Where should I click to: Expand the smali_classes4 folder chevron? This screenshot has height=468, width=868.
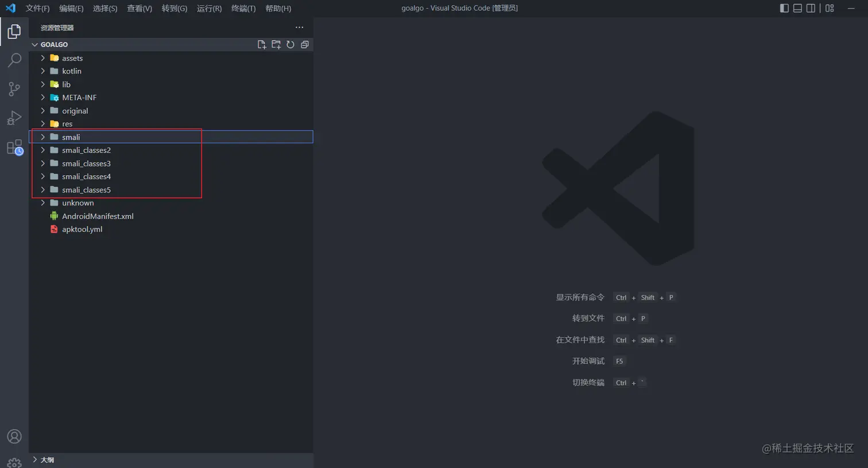point(42,176)
